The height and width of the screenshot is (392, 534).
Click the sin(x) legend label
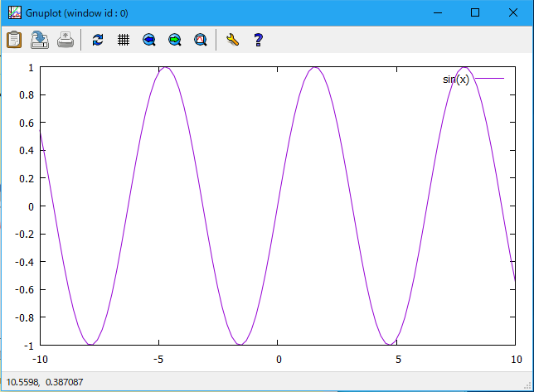(455, 80)
